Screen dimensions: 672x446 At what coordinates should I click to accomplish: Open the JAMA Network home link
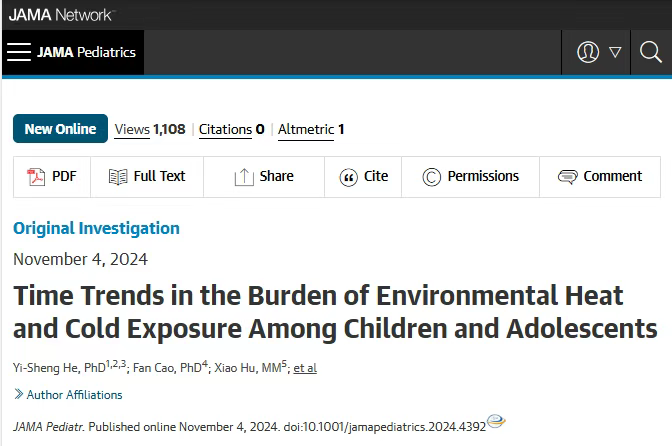click(x=60, y=15)
